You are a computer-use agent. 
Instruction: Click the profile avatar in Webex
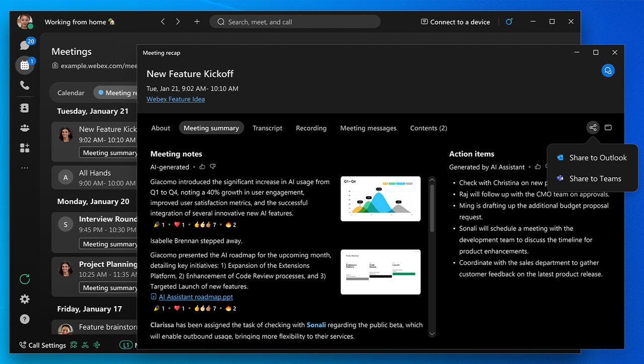click(x=25, y=22)
